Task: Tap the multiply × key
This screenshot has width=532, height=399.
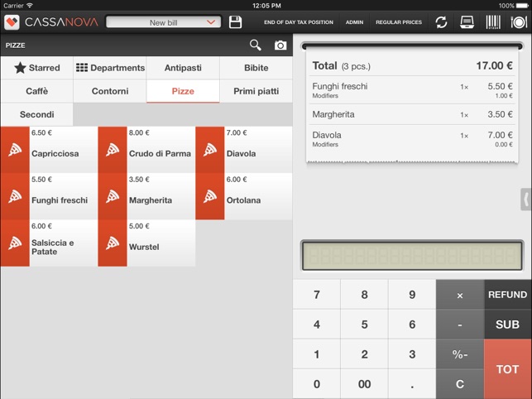Action: 460,295
